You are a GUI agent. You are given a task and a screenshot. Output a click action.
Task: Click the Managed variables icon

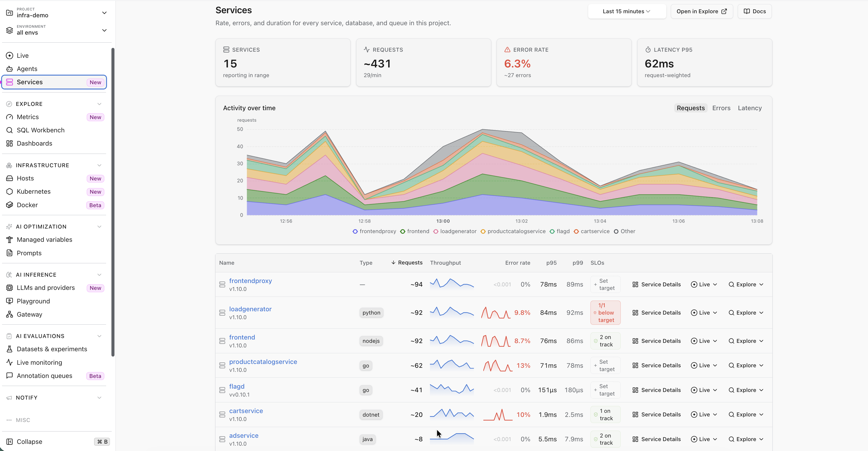tap(9, 240)
